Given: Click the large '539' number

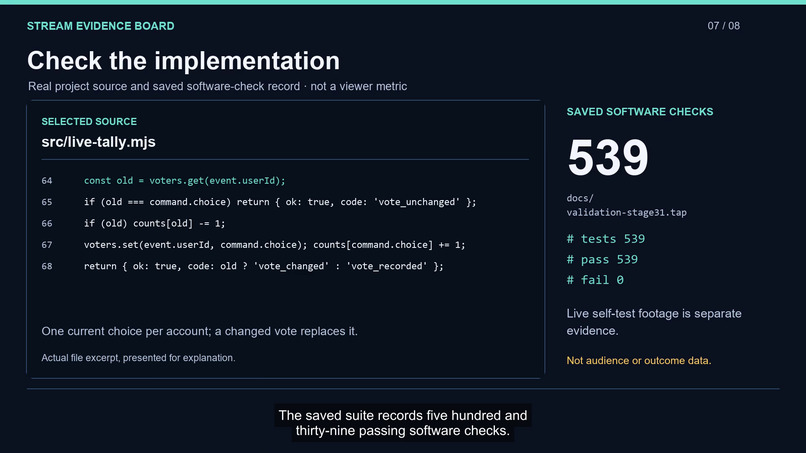Looking at the screenshot, I should (x=608, y=158).
